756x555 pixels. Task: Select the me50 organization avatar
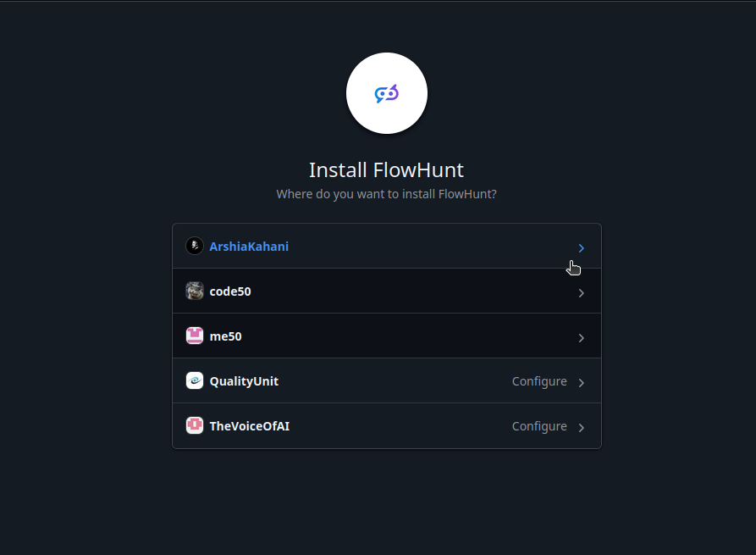point(194,336)
